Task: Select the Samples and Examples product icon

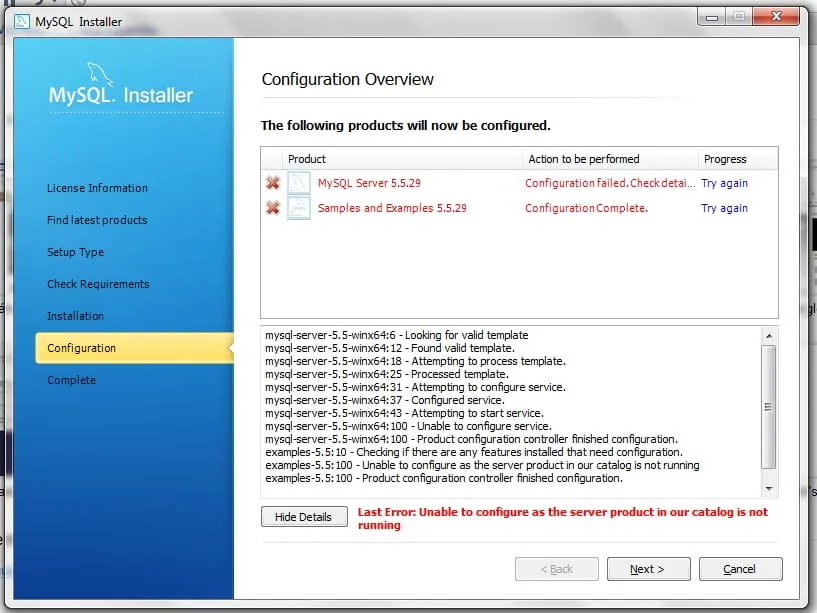Action: [x=299, y=208]
